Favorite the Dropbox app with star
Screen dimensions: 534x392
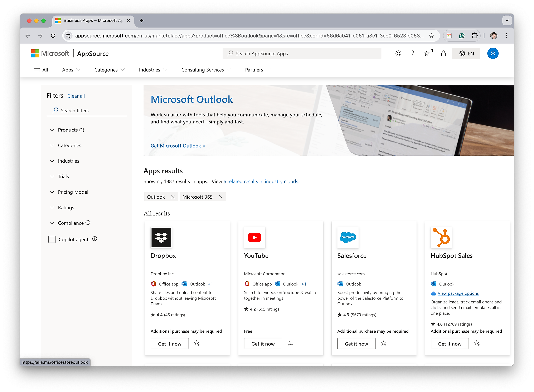[196, 343]
